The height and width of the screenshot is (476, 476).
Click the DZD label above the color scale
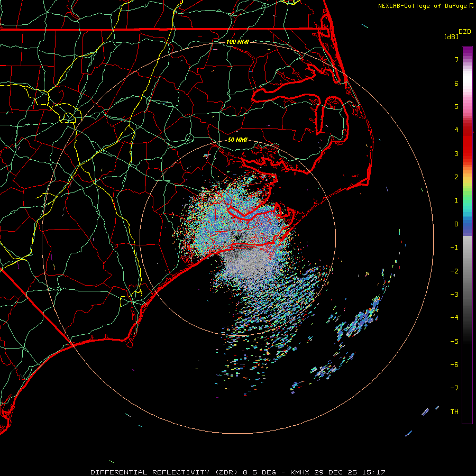pyautogui.click(x=465, y=32)
